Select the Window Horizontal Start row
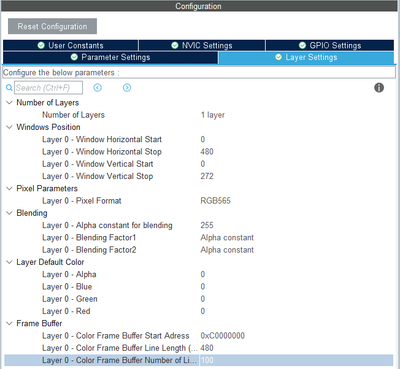Viewport: 400px width, 369px height. pyautogui.click(x=198, y=139)
